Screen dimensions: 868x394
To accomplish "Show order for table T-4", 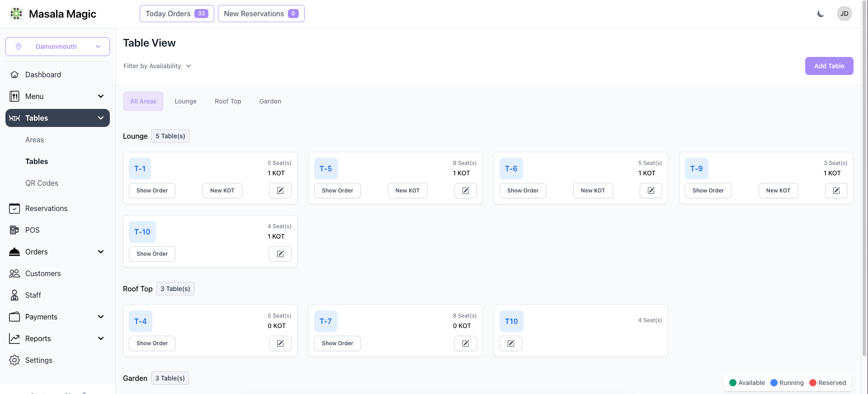I will click(x=152, y=343).
